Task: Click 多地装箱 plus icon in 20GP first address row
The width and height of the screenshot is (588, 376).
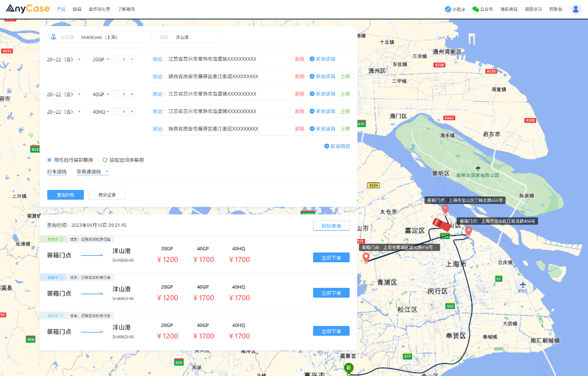Action: tap(311, 59)
